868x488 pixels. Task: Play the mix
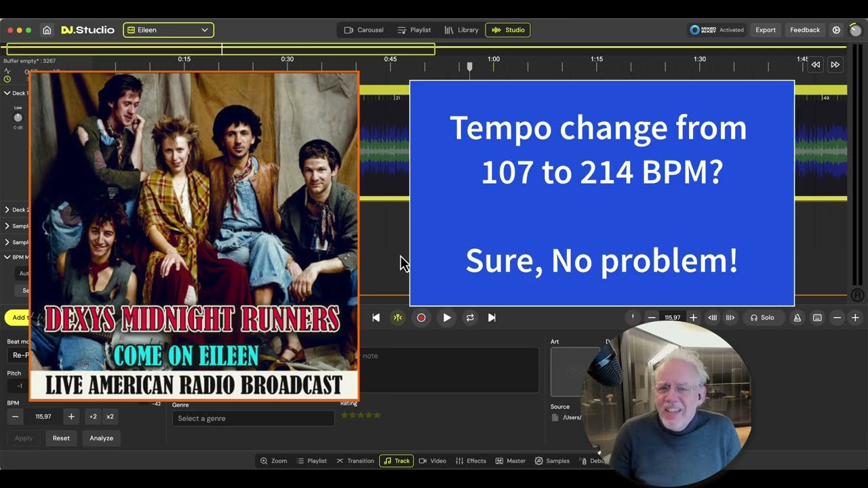point(447,317)
